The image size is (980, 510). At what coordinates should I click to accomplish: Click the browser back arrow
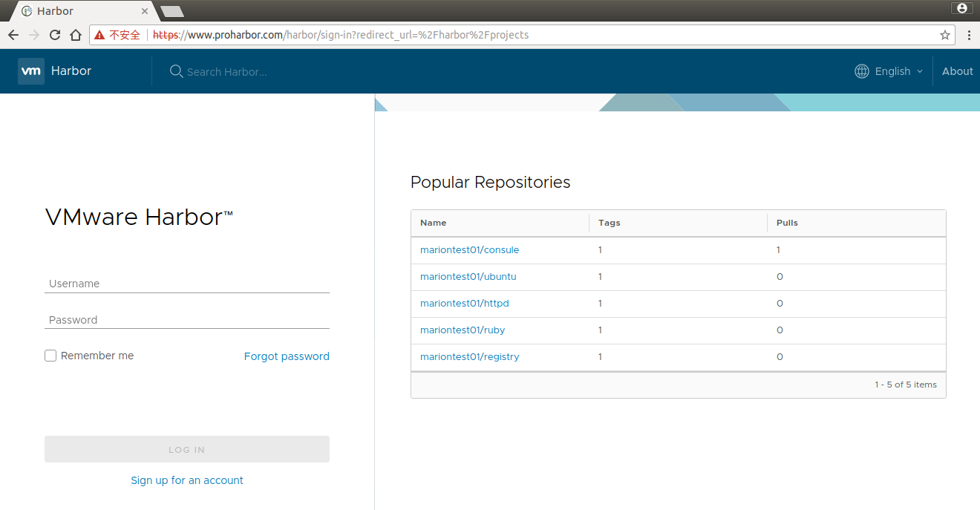(x=13, y=35)
